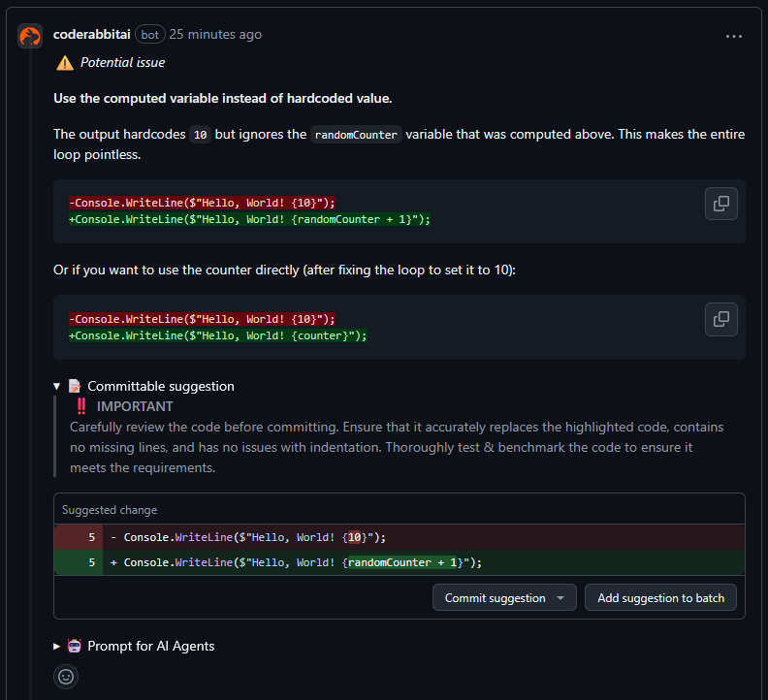Click the added line number 5
Viewport: 768px width, 700px height.
click(x=91, y=562)
